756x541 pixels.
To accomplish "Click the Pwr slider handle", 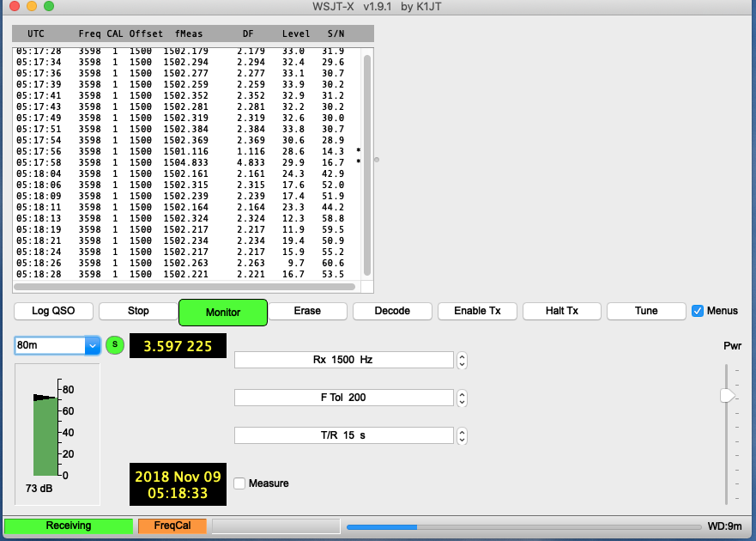I will tap(727, 395).
